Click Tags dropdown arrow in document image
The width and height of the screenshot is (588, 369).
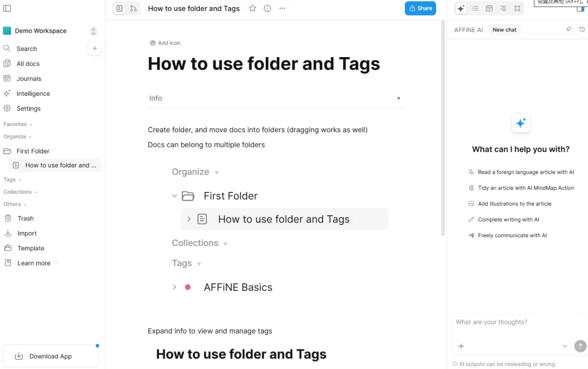click(199, 264)
